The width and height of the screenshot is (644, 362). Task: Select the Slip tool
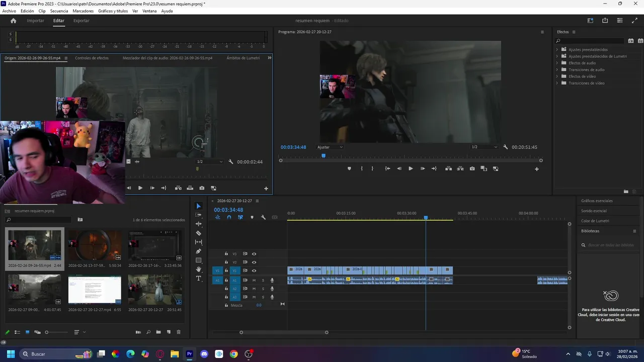[198, 242]
